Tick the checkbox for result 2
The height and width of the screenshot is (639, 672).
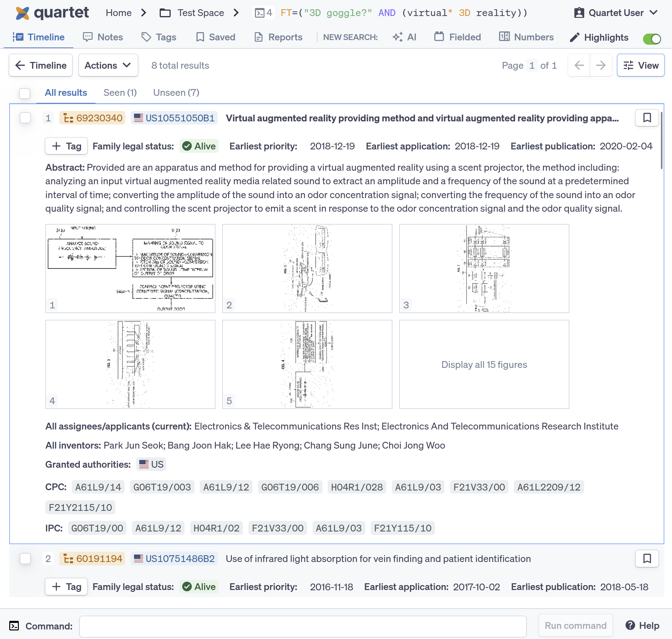pyautogui.click(x=25, y=558)
